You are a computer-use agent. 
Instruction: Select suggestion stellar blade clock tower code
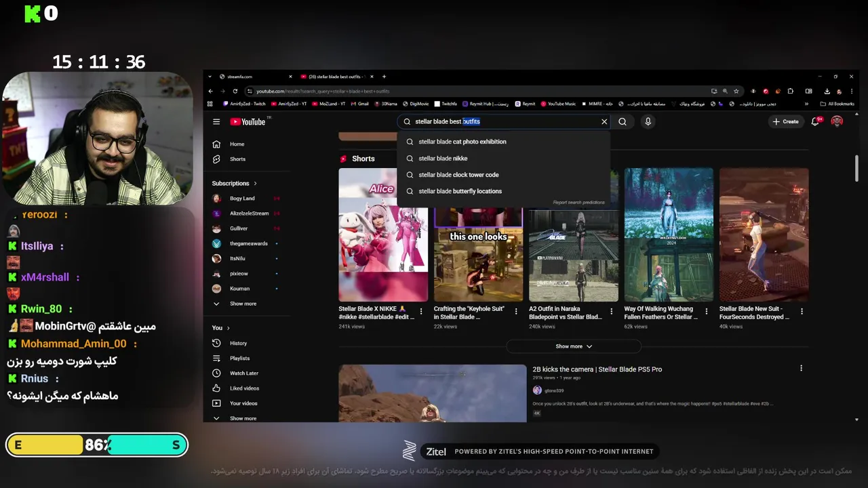(x=503, y=175)
